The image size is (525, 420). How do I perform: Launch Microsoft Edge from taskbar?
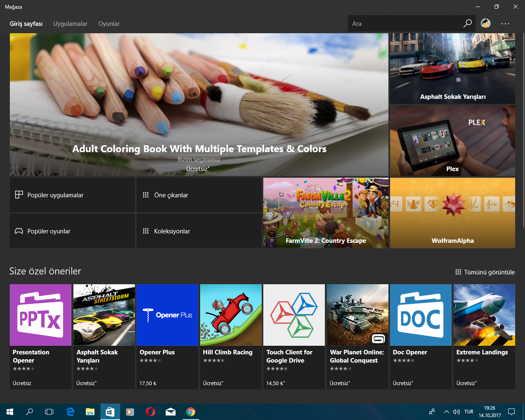[x=70, y=412]
